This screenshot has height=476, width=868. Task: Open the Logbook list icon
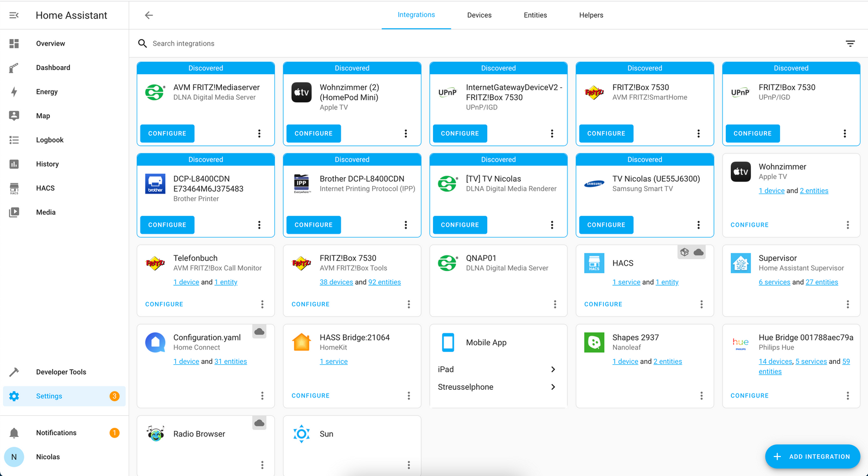[14, 140]
